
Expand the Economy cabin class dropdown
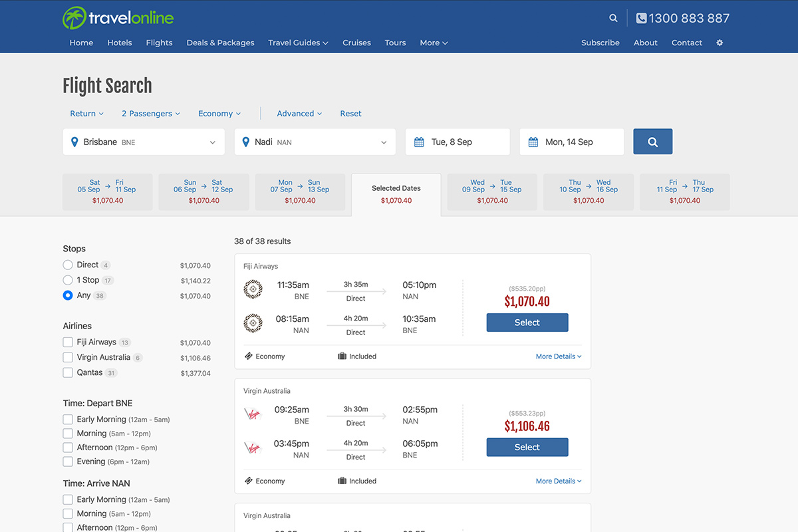[x=219, y=114]
